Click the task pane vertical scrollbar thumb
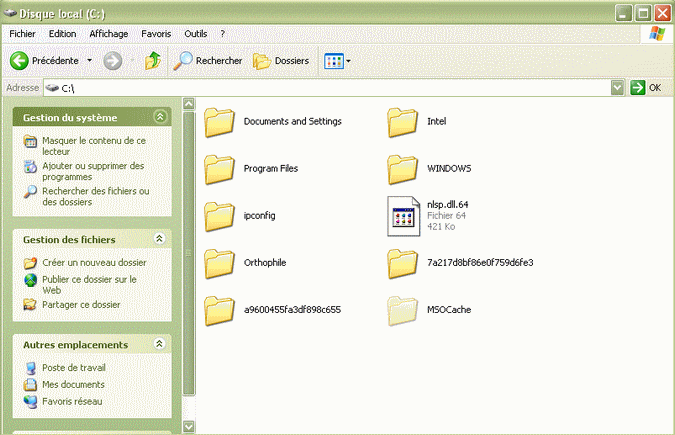 [189, 253]
